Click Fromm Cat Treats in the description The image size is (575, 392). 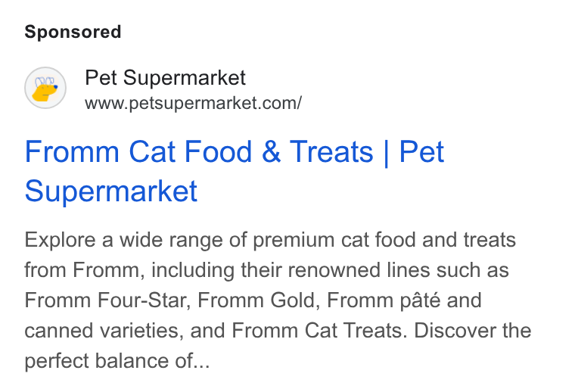click(319, 331)
